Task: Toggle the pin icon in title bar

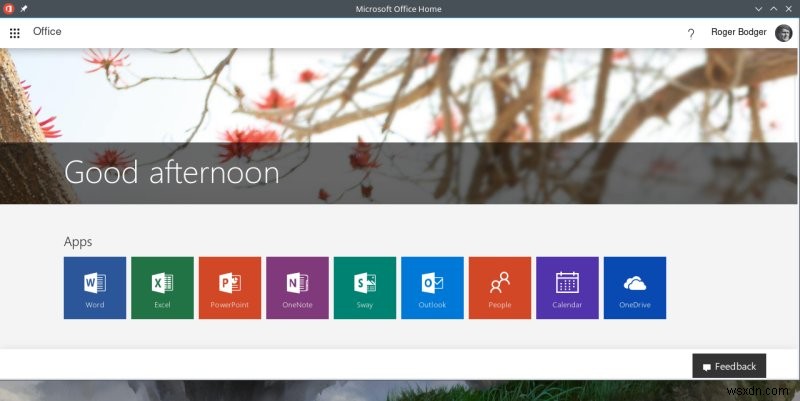Action: point(23,9)
